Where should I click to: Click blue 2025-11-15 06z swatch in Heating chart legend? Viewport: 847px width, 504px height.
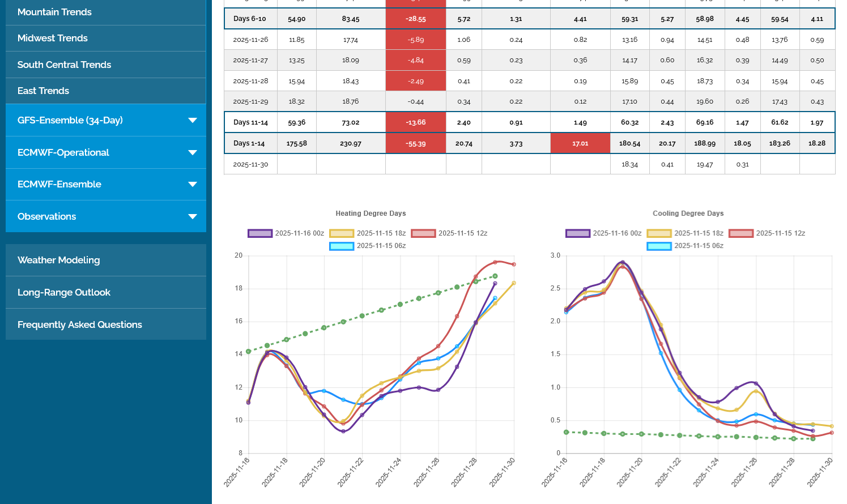(x=342, y=246)
